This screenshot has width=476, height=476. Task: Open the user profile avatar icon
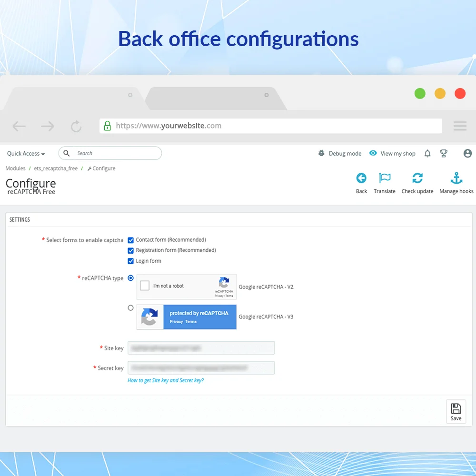(x=467, y=153)
